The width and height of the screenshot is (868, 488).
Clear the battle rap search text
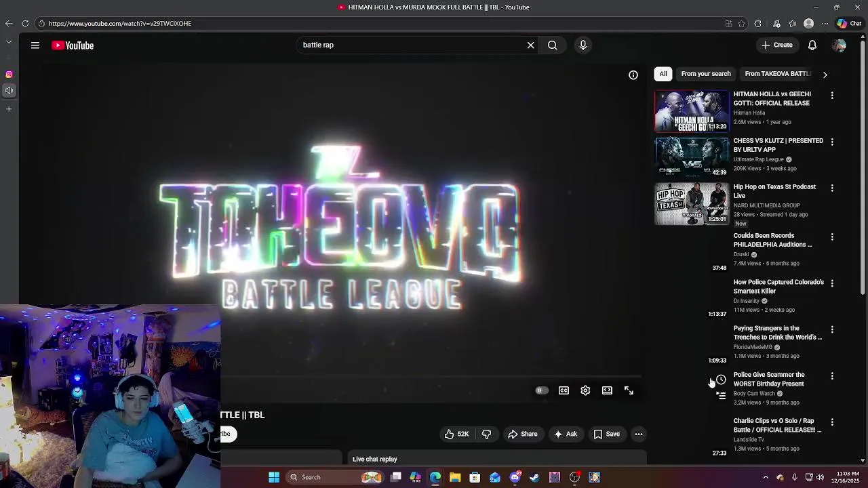pyautogui.click(x=530, y=45)
